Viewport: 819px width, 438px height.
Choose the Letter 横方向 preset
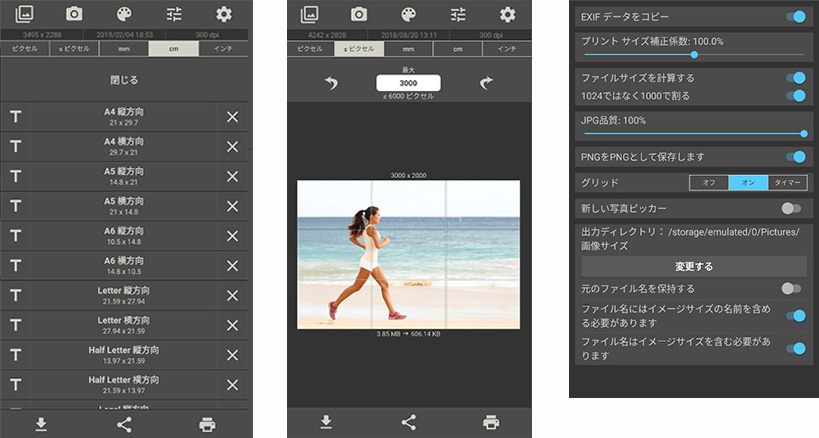click(124, 325)
